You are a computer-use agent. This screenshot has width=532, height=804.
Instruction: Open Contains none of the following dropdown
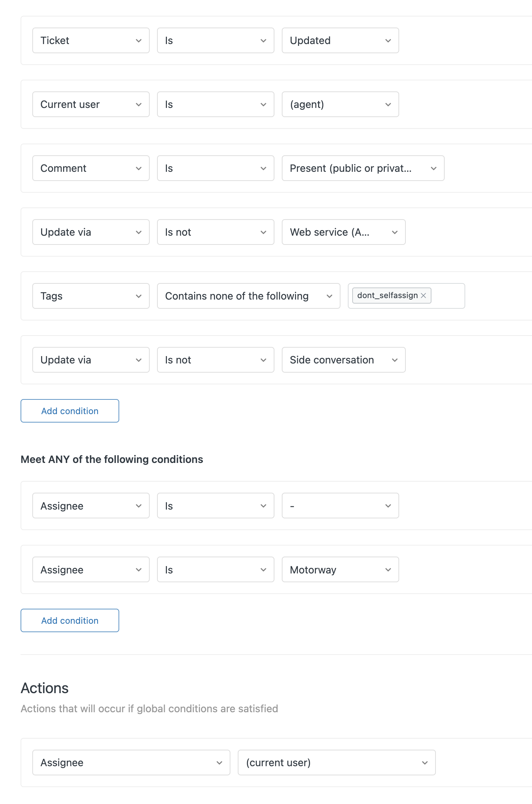(x=248, y=296)
